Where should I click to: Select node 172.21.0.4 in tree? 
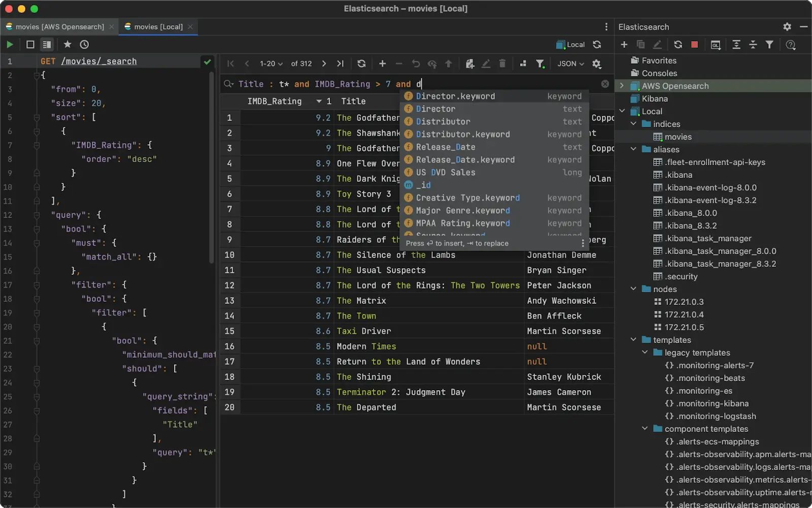tap(684, 314)
